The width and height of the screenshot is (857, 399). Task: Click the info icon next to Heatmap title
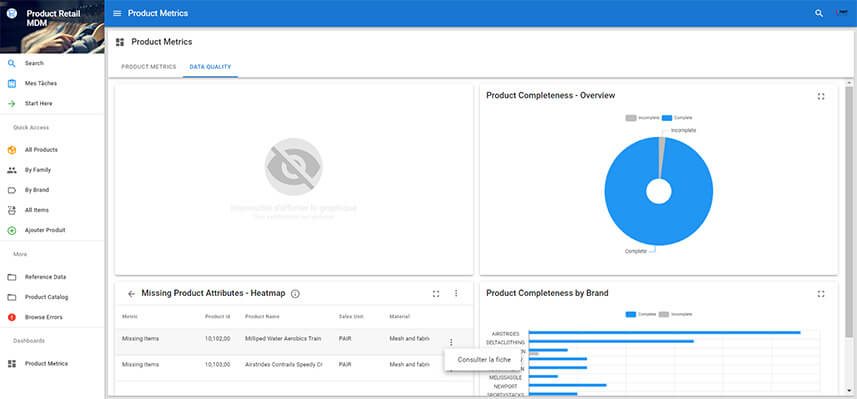tap(296, 294)
